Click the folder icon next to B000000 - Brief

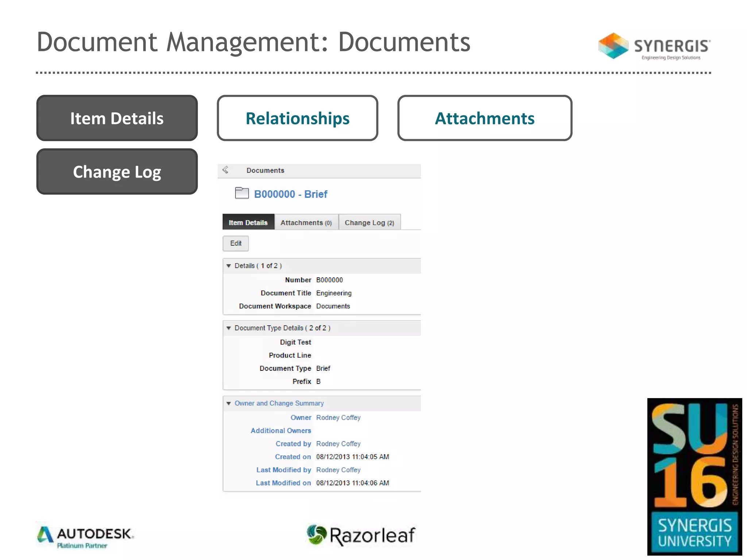pyautogui.click(x=242, y=193)
